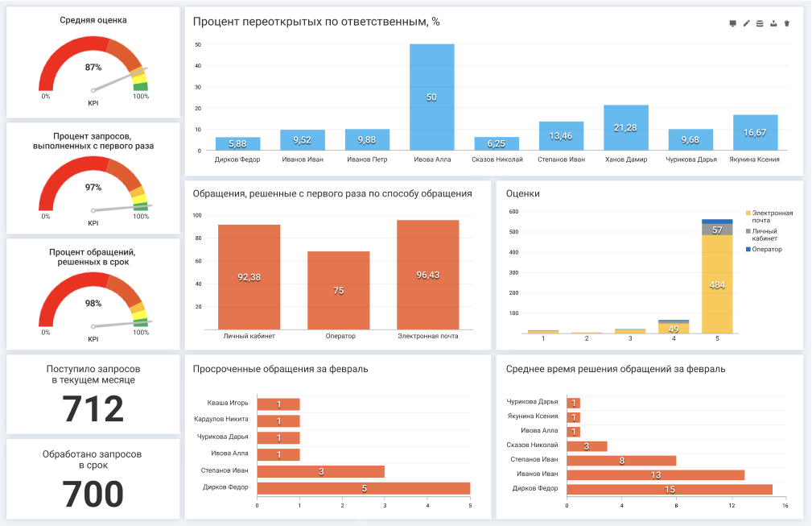
Task: Click the Поступило запросов в текущем месяце label
Action: 93,374
